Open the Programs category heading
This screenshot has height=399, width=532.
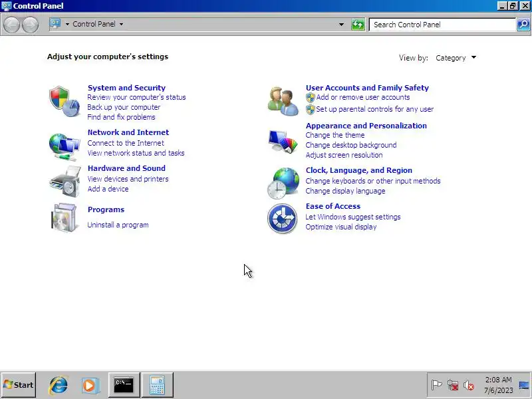tap(106, 209)
